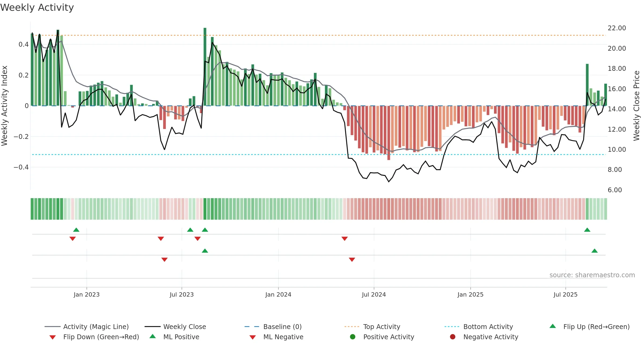Click the Baseline (0) legend entry
This screenshot has width=644, height=362.
[x=273, y=327]
